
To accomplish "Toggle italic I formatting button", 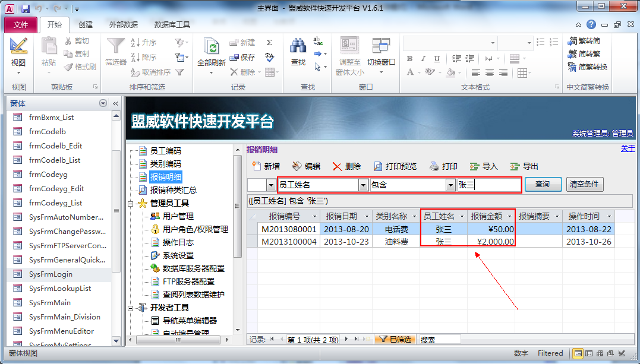I will click(x=423, y=59).
